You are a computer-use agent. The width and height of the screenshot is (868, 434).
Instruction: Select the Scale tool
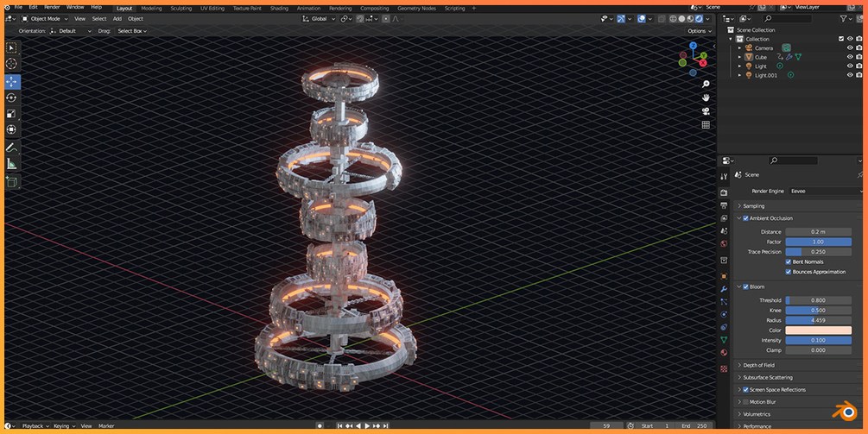pyautogui.click(x=11, y=114)
